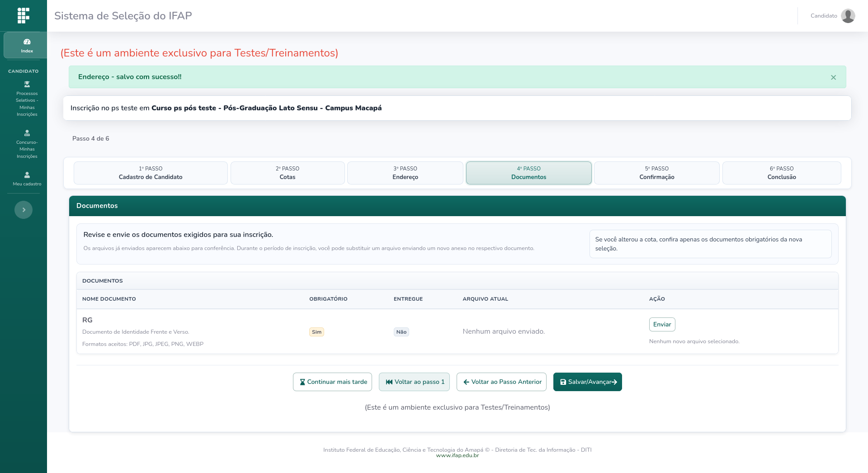The image size is (868, 473).
Task: Open Concurso - Minhas Inscrições
Action: [x=27, y=144]
